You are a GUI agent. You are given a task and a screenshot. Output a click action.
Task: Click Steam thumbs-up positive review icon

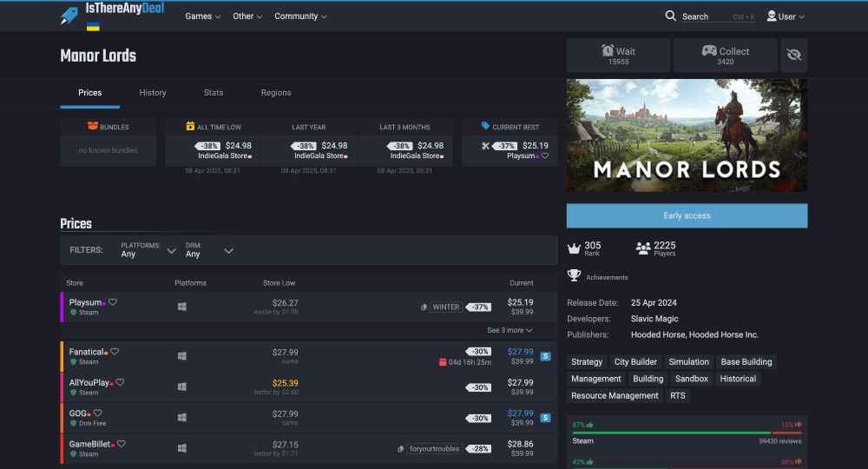(x=590, y=425)
